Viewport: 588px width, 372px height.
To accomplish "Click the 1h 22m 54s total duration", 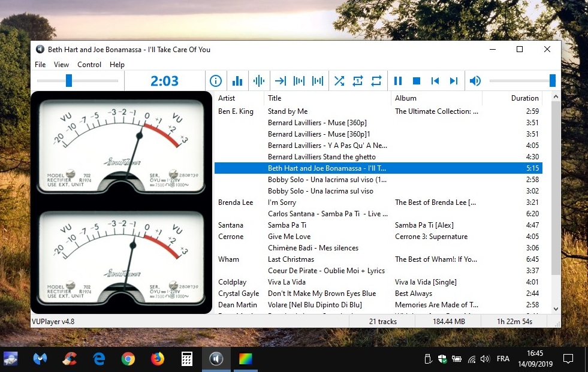I will coord(514,322).
